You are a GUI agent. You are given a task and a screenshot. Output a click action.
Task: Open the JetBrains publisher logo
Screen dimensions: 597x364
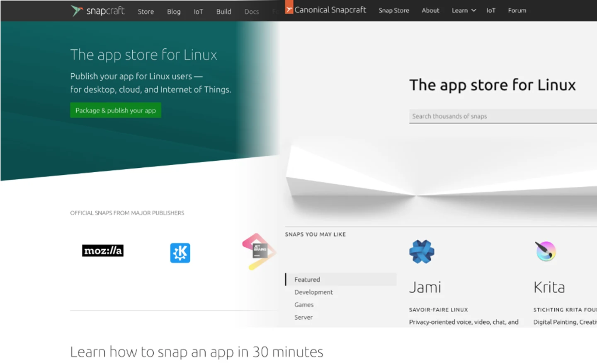point(259,251)
